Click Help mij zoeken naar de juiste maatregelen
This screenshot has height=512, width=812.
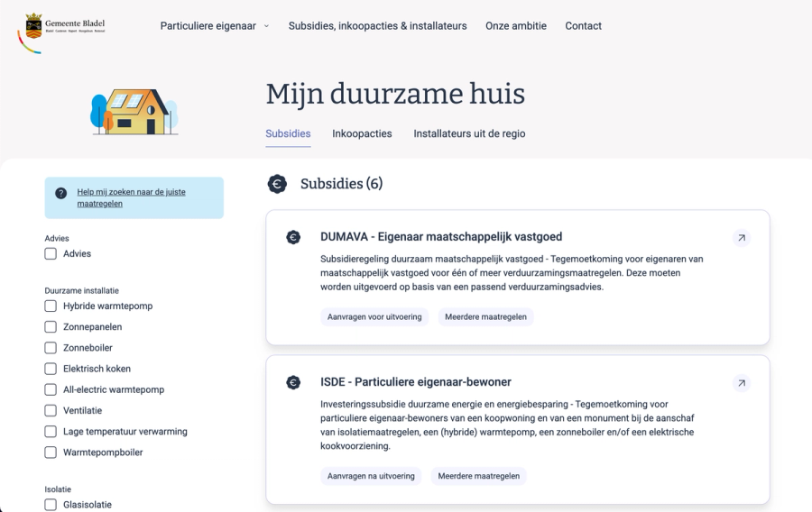[131, 197]
